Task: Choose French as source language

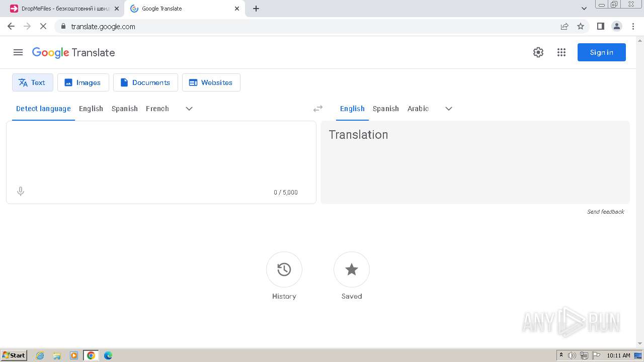Action: (157, 109)
